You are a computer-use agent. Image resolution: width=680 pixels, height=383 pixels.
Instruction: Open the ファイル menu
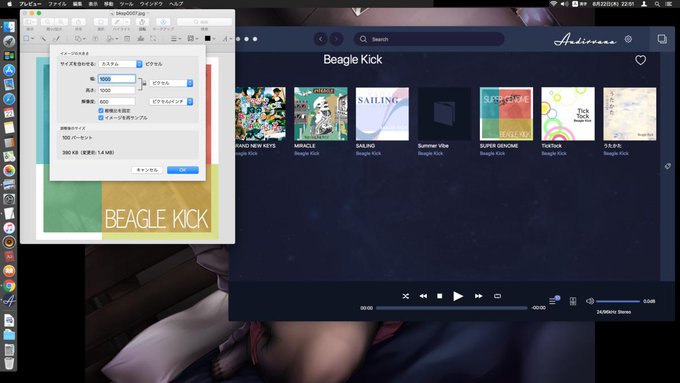(57, 4)
